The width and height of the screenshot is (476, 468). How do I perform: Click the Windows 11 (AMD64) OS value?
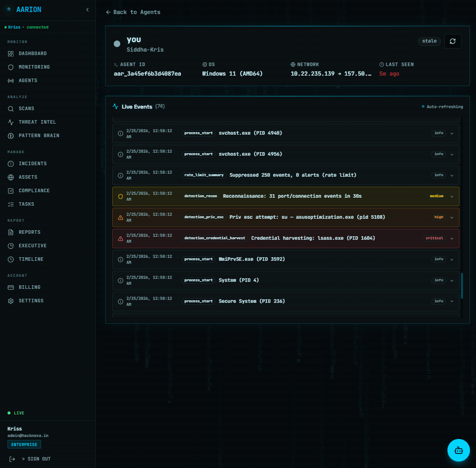pos(232,74)
